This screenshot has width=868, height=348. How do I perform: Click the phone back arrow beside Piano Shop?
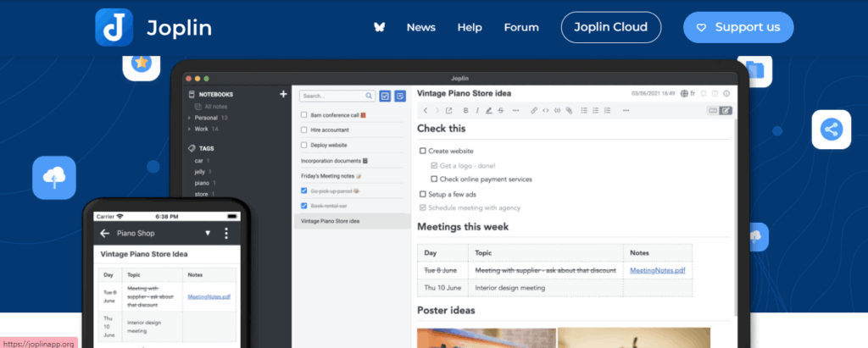click(x=104, y=234)
